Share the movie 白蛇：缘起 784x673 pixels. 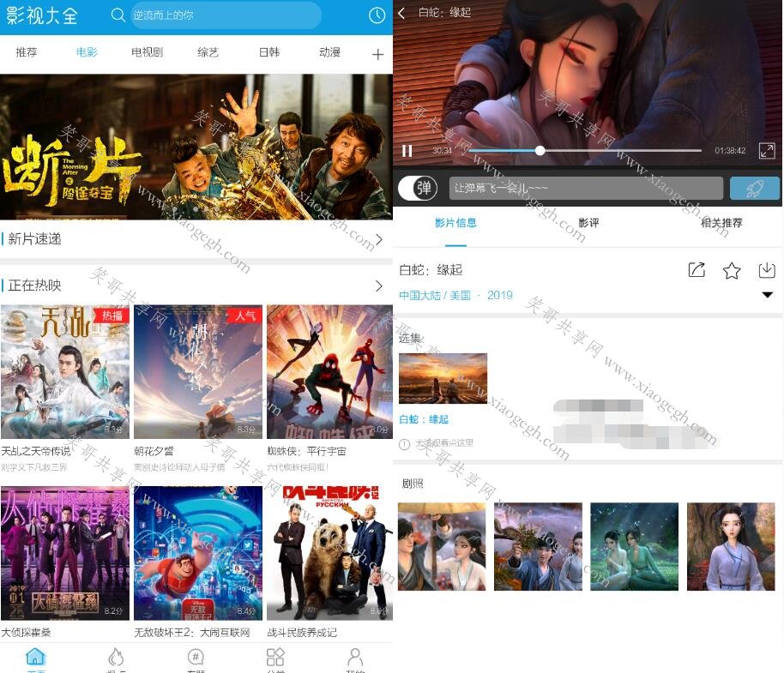tap(697, 270)
